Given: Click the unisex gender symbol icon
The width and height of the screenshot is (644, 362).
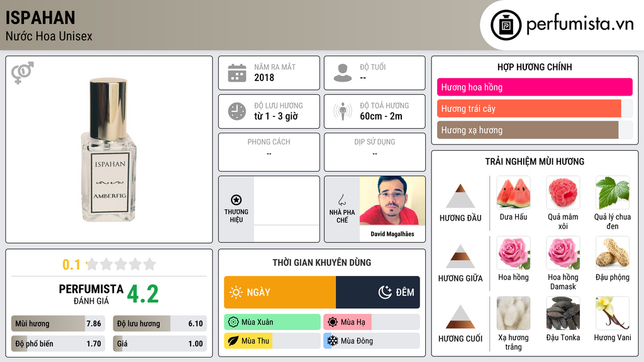Looking at the screenshot, I should point(23,73).
